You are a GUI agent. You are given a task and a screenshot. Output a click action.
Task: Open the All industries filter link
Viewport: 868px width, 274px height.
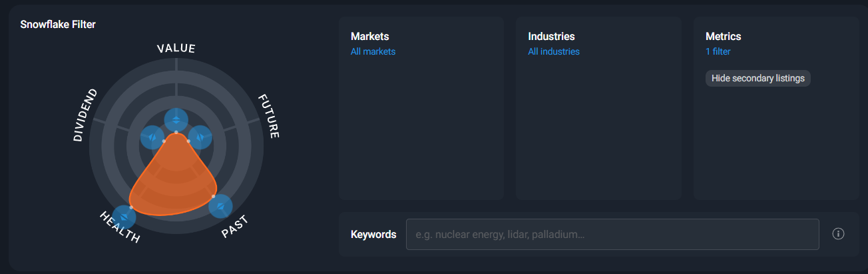tap(553, 51)
